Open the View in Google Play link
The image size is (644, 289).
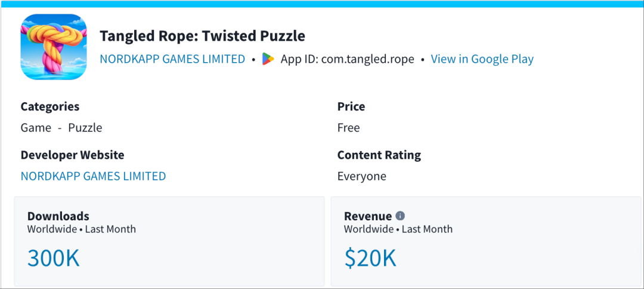482,59
